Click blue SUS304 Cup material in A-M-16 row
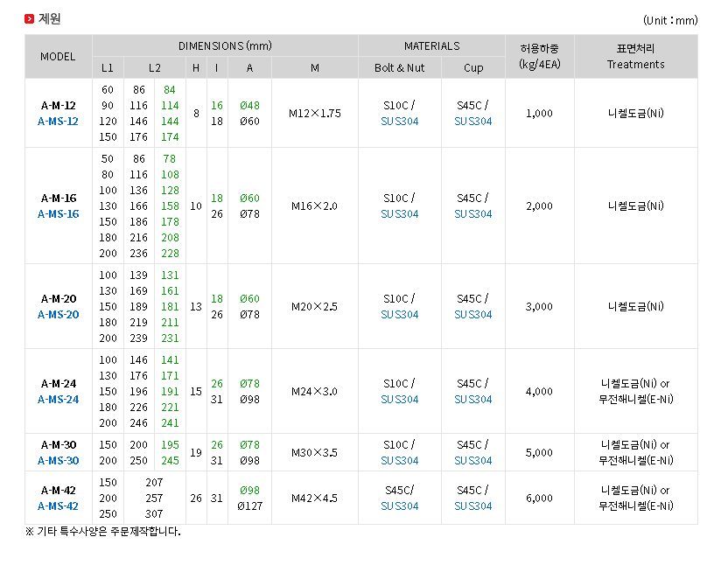Image resolution: width=728 pixels, height=565 pixels. pyautogui.click(x=473, y=214)
